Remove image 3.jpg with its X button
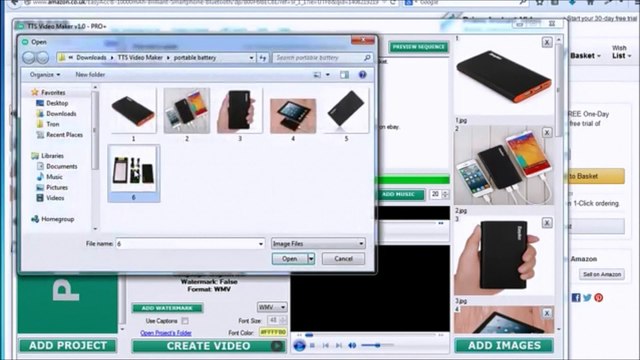The height and width of the screenshot is (360, 640). coord(547,223)
